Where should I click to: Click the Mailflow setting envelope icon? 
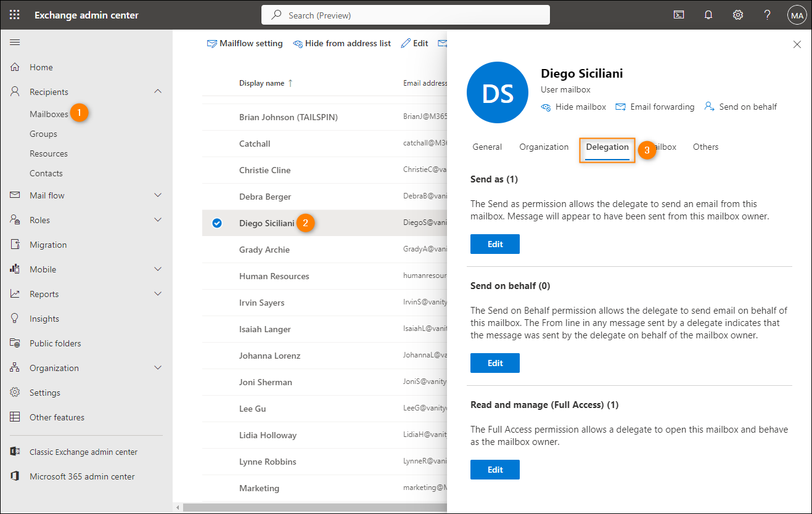(x=212, y=44)
